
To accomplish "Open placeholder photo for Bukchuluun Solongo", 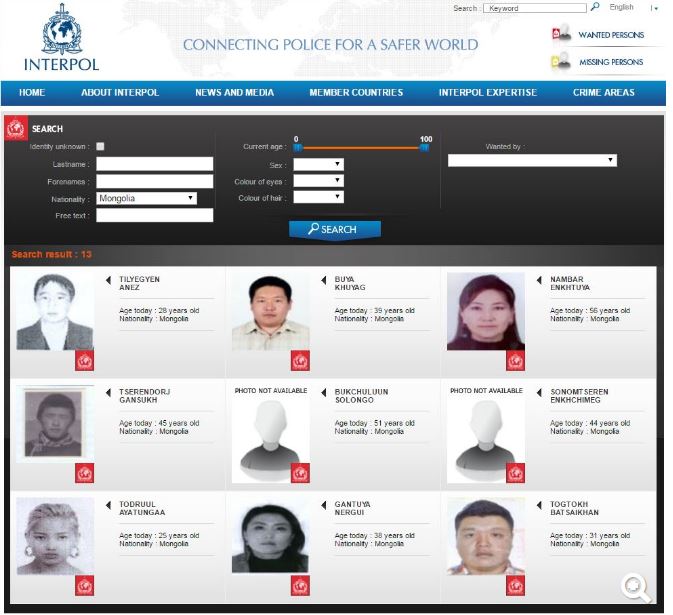I will tap(270, 434).
